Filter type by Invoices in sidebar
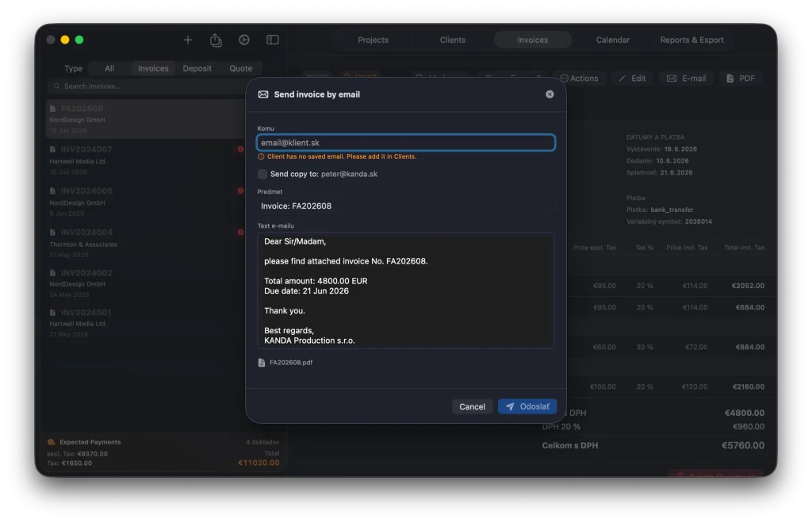 pos(153,68)
